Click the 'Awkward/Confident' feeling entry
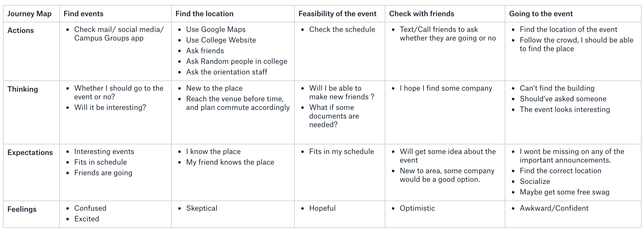The image size is (644, 233). (x=554, y=208)
